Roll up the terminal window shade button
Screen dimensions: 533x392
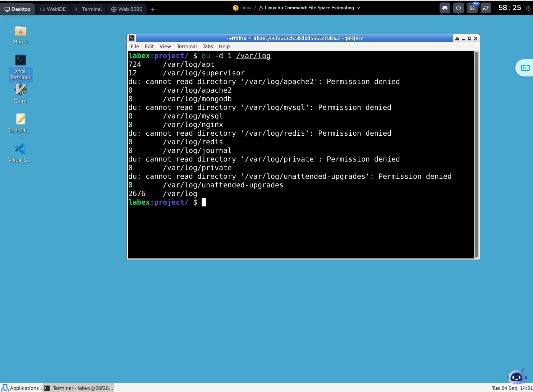(457, 38)
